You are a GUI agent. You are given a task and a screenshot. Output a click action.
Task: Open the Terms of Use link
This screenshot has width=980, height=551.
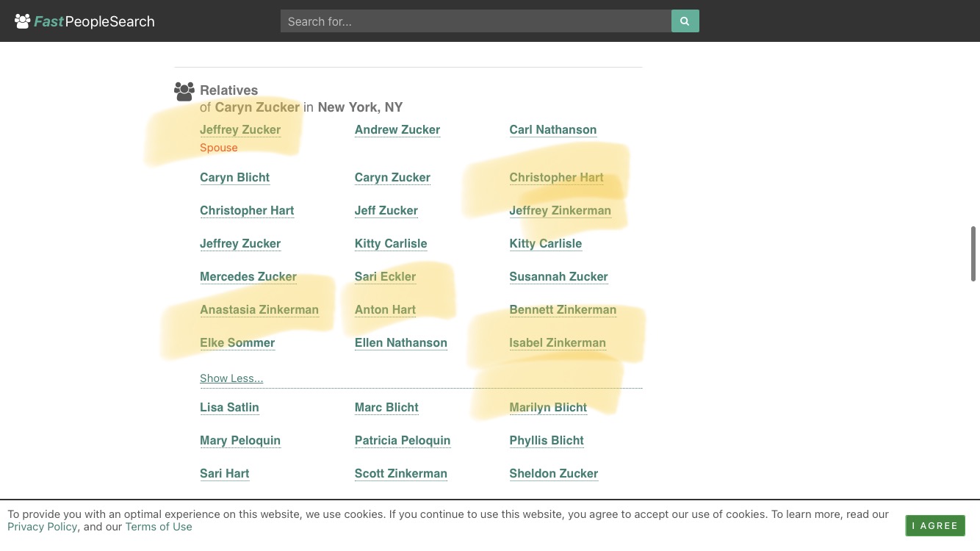[x=159, y=527]
